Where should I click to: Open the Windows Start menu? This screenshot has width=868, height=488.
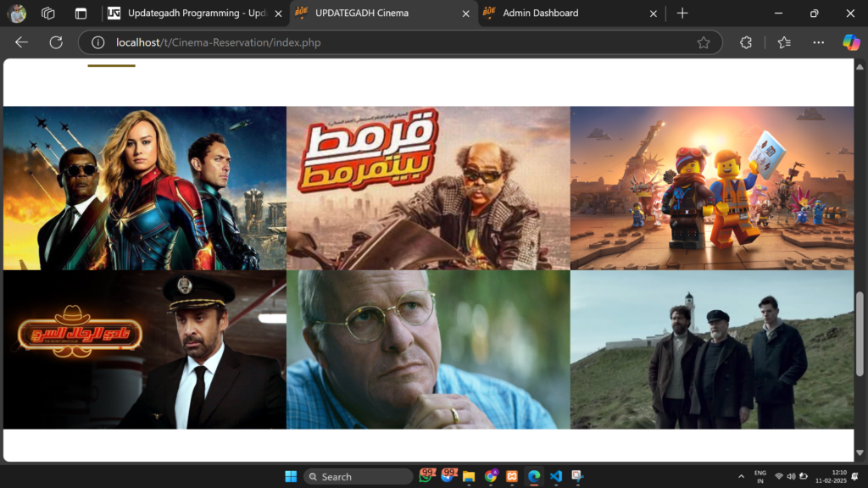(x=291, y=476)
